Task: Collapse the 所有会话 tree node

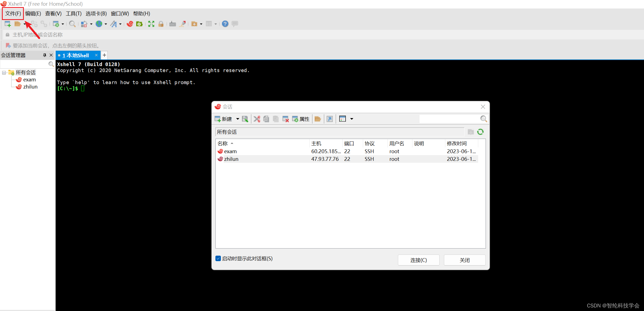Action: (x=4, y=73)
